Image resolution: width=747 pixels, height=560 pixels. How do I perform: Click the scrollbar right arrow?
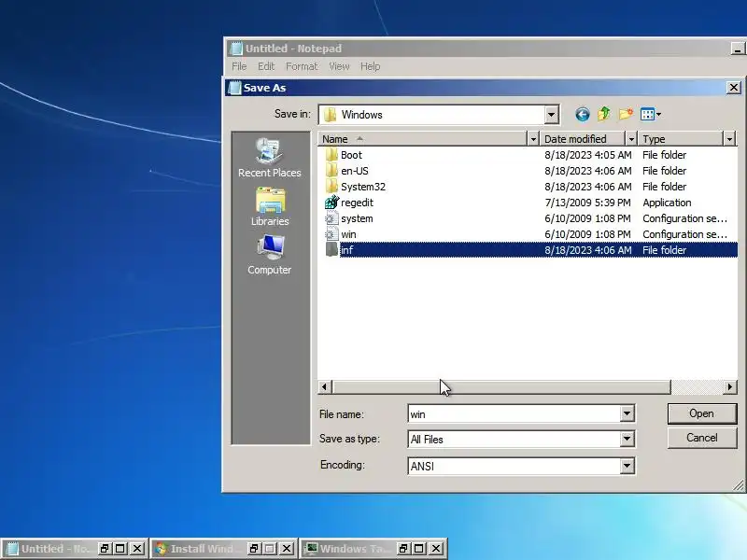click(730, 387)
